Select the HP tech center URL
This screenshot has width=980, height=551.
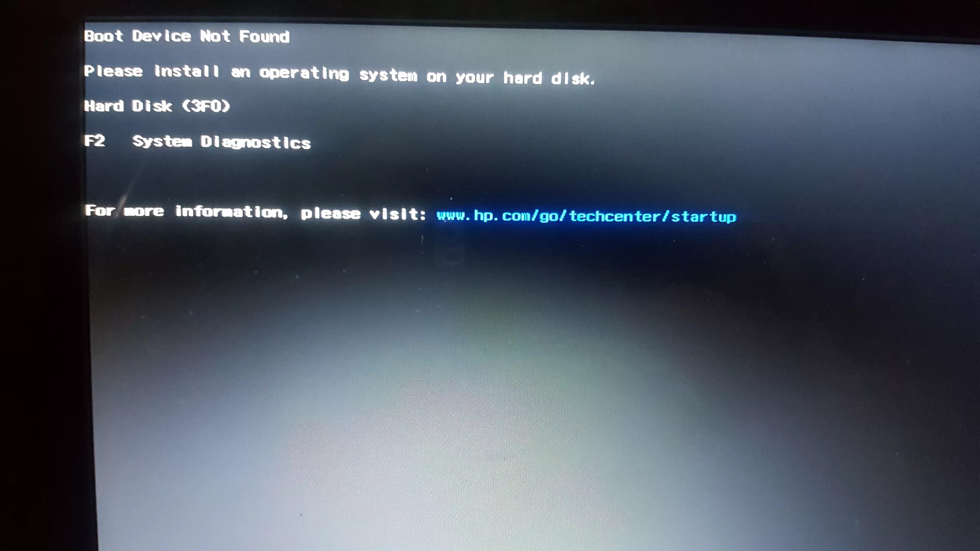(586, 215)
